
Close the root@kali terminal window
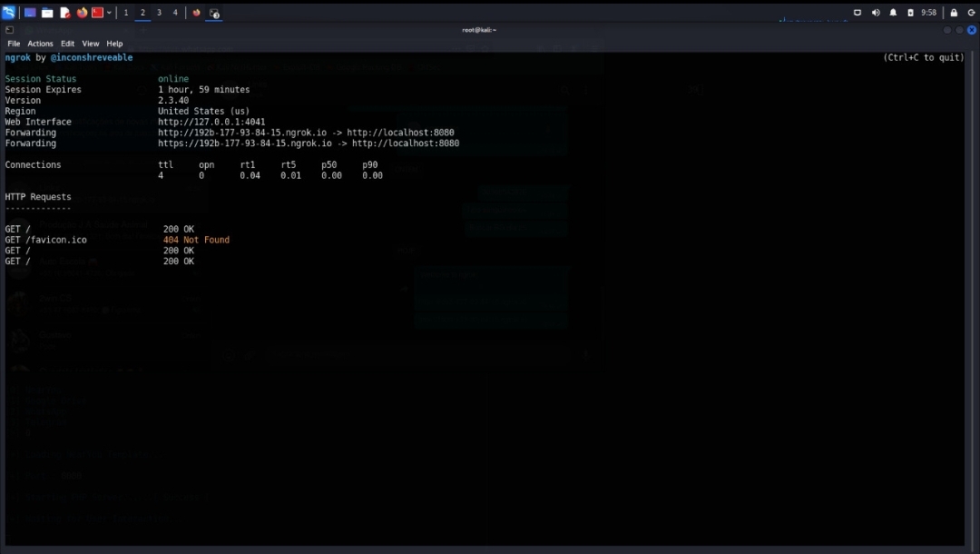(x=971, y=30)
